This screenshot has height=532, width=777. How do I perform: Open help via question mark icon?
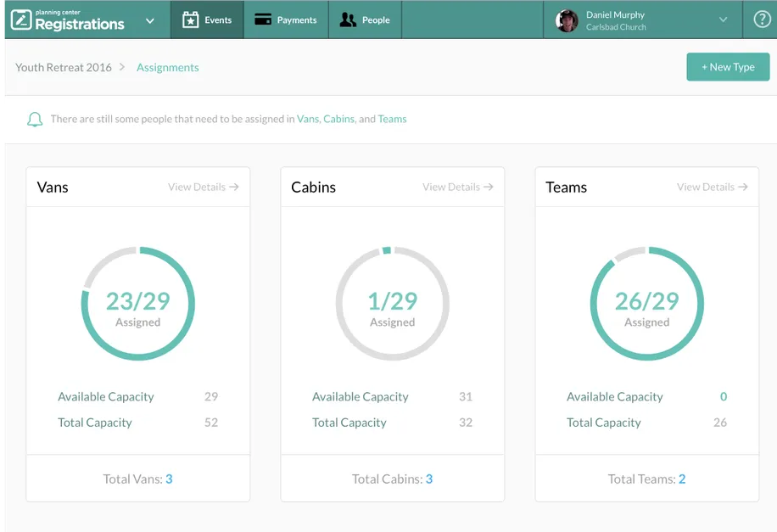(x=761, y=20)
